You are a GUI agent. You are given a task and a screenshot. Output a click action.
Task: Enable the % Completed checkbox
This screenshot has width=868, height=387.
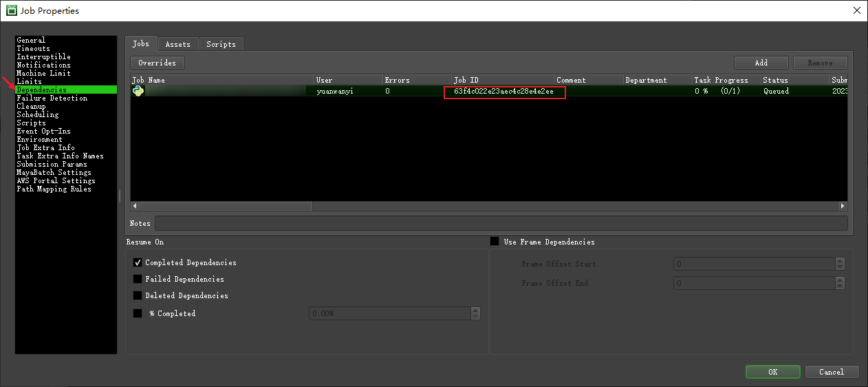click(138, 313)
